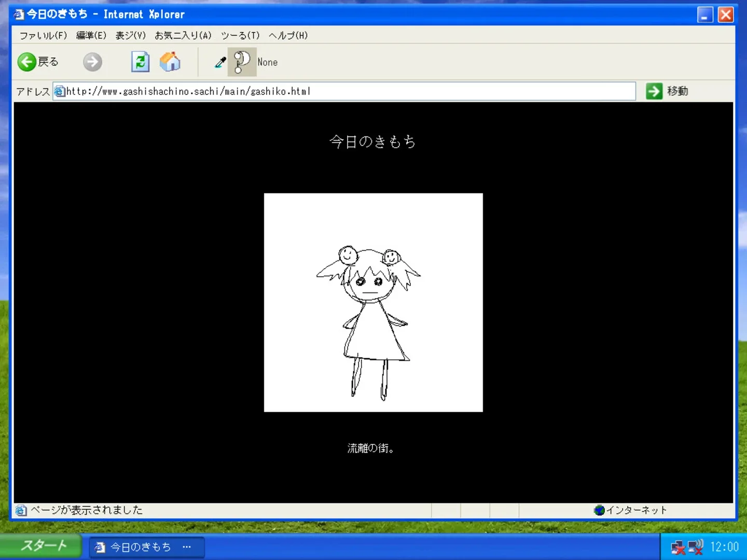
Task: Click the インターネット globe status icon
Action: (600, 510)
